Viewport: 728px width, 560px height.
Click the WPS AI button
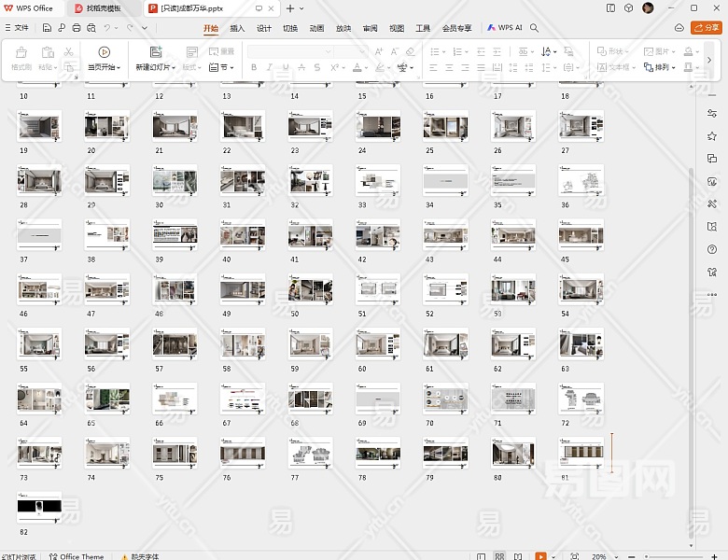pos(505,28)
